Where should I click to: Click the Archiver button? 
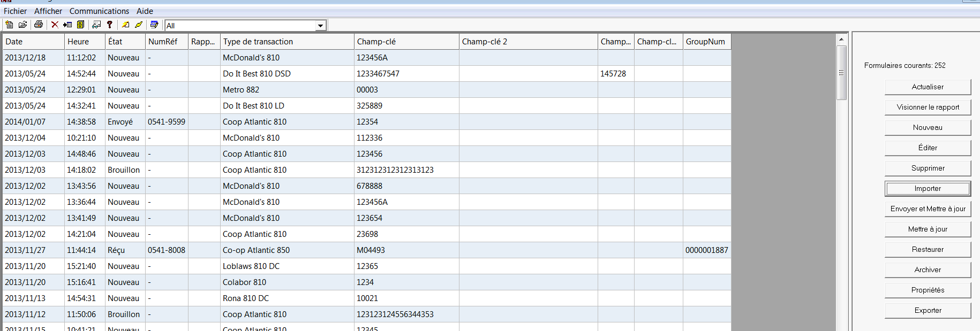click(x=928, y=270)
